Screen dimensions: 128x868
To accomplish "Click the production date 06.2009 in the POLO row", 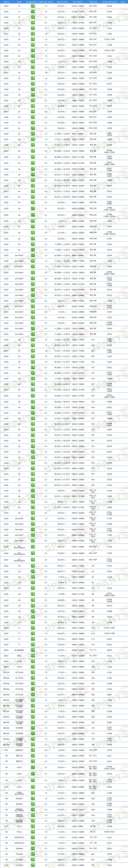I will tap(62, 826).
